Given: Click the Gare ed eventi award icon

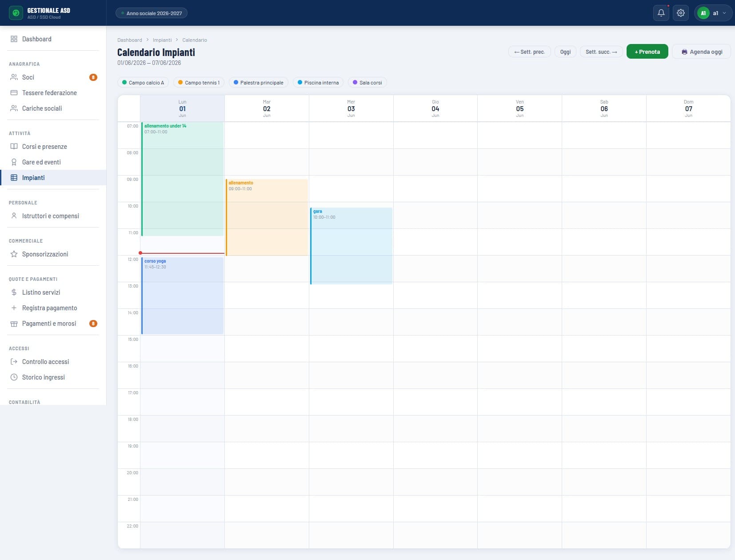Looking at the screenshot, I should coord(14,162).
